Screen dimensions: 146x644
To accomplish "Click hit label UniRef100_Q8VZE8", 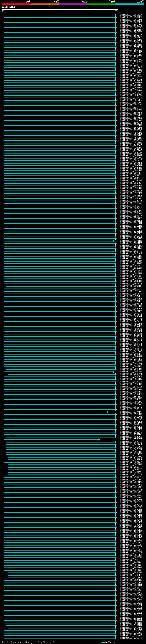I will 131,173.
